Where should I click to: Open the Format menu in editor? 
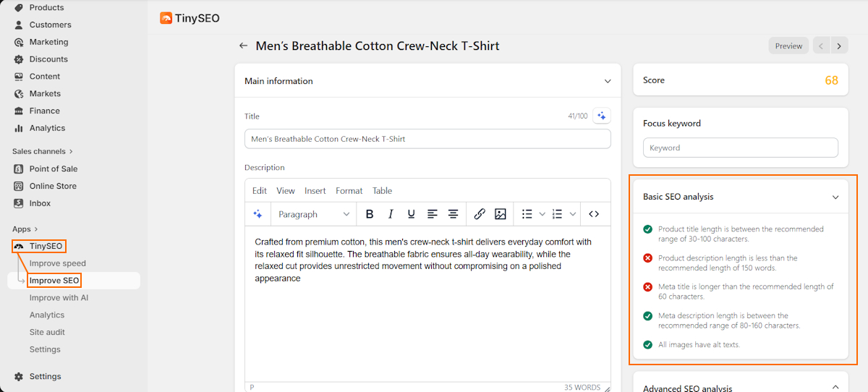click(349, 191)
